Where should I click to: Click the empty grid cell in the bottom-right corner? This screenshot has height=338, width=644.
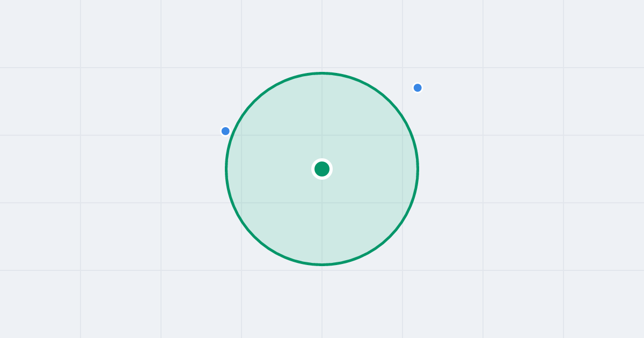pos(604,304)
